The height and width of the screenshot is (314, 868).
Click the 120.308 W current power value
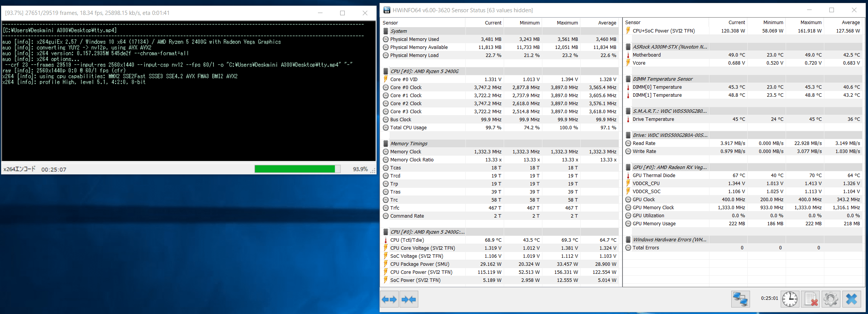point(733,31)
